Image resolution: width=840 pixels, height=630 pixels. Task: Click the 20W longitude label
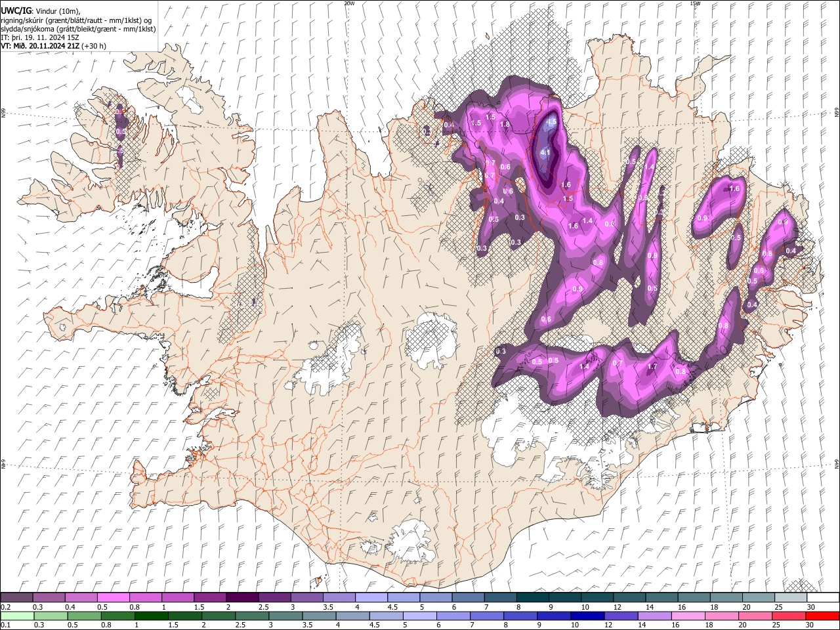(x=349, y=3)
